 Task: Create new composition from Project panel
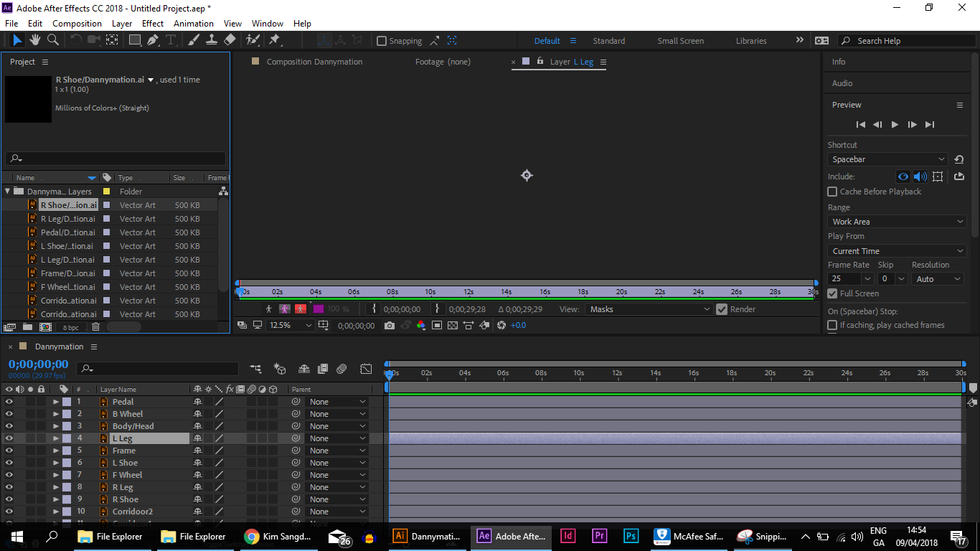point(45,326)
